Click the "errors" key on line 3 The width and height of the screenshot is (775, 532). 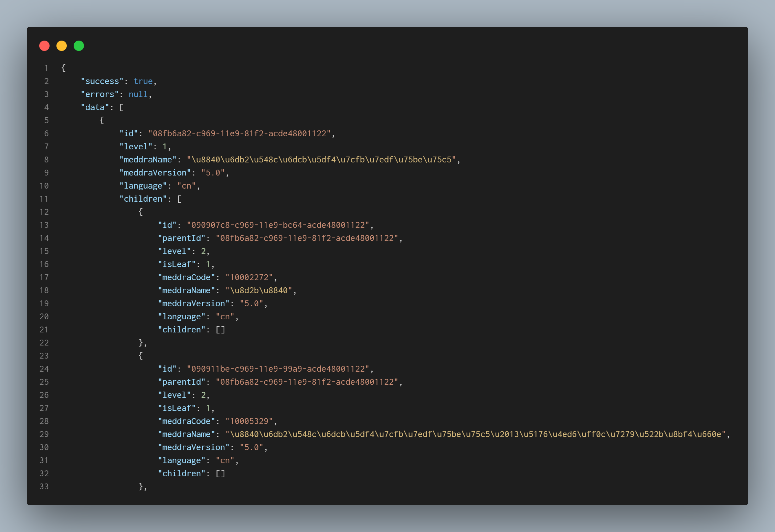coord(100,94)
